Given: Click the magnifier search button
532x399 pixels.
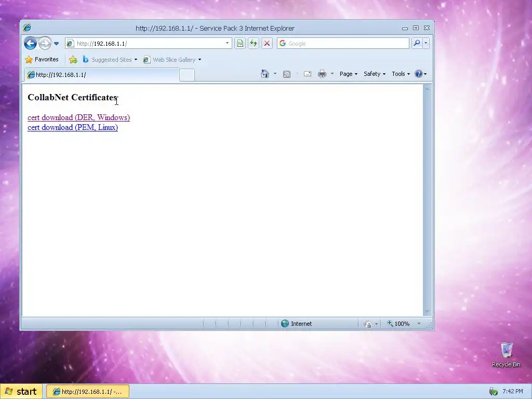Looking at the screenshot, I should pyautogui.click(x=417, y=43).
